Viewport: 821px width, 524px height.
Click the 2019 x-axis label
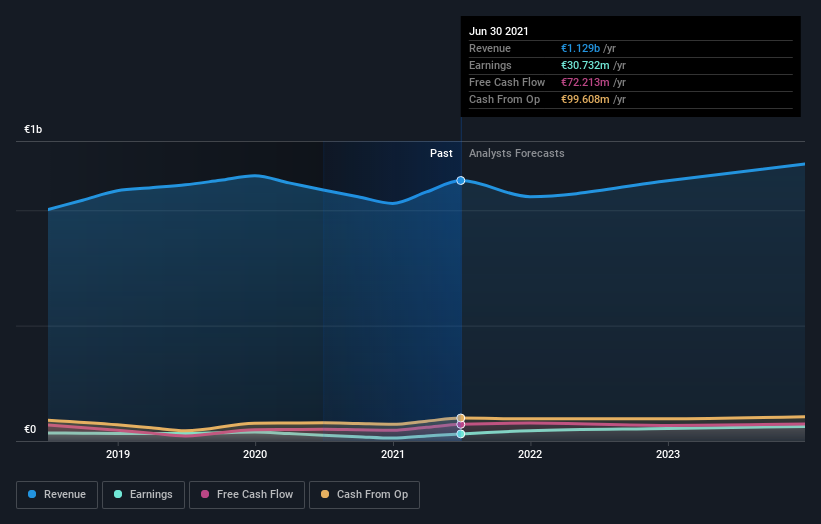pos(118,454)
